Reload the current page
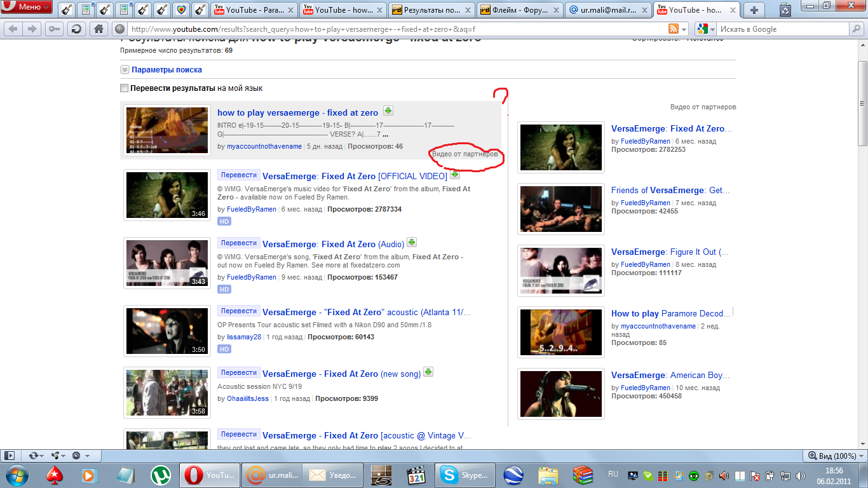The height and width of the screenshot is (488, 868). [76, 29]
